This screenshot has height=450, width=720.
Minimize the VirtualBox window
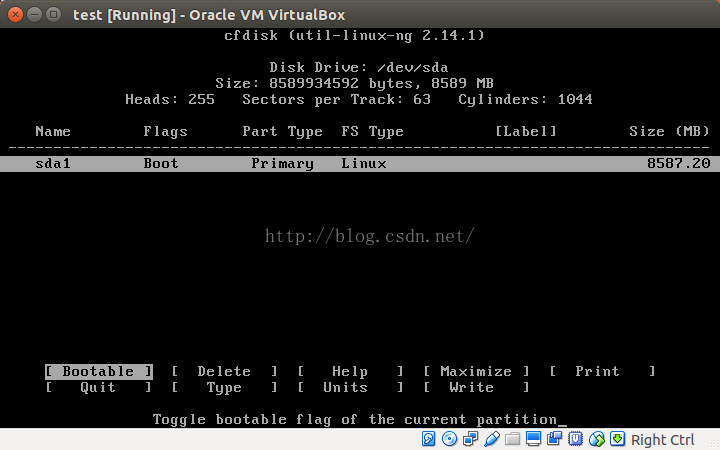point(34,15)
